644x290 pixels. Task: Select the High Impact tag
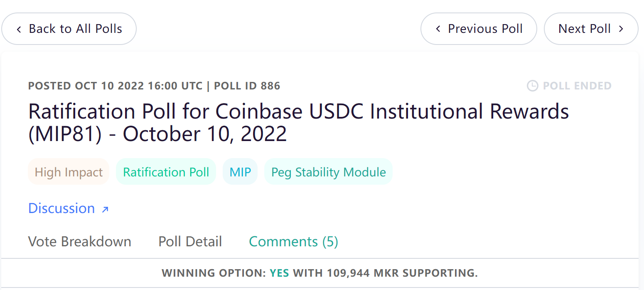(69, 172)
